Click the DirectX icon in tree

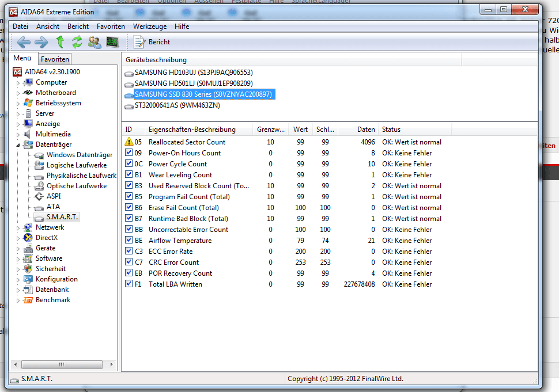click(28, 238)
